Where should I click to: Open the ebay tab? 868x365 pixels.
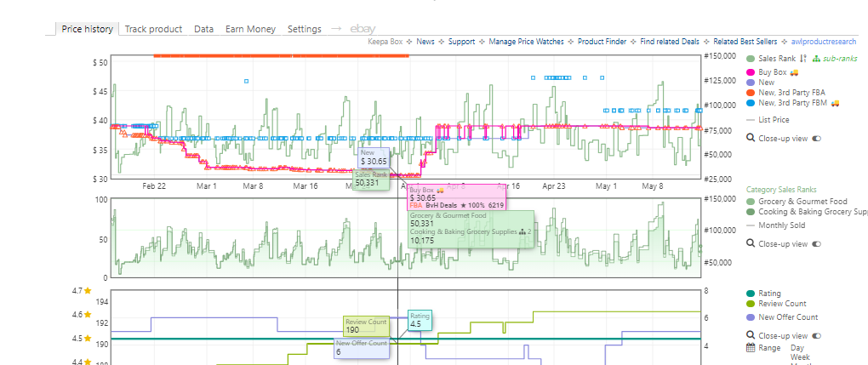click(x=363, y=30)
